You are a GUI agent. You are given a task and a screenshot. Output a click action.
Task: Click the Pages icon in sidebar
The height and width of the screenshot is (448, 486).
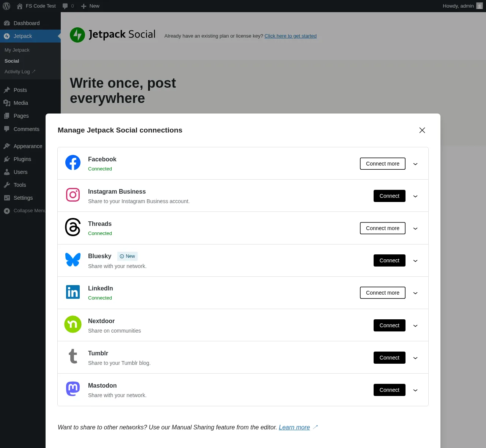coord(7,116)
